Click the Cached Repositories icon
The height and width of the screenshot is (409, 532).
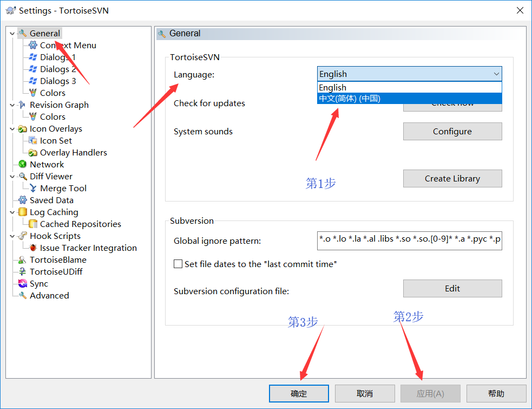[x=33, y=224]
